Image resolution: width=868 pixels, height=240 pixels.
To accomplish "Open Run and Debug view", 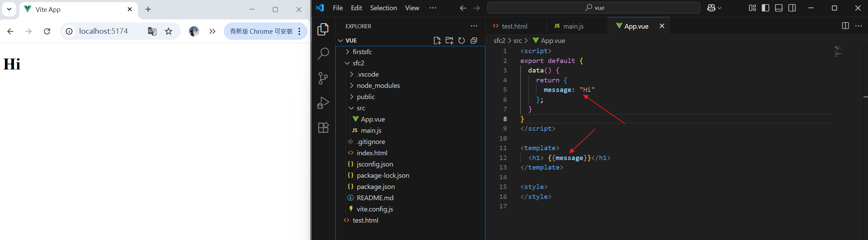I will click(323, 102).
